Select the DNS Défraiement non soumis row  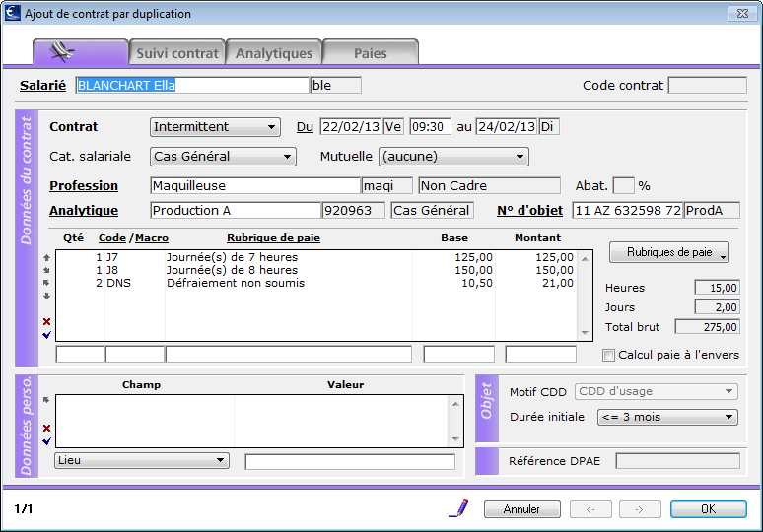[x=316, y=283]
